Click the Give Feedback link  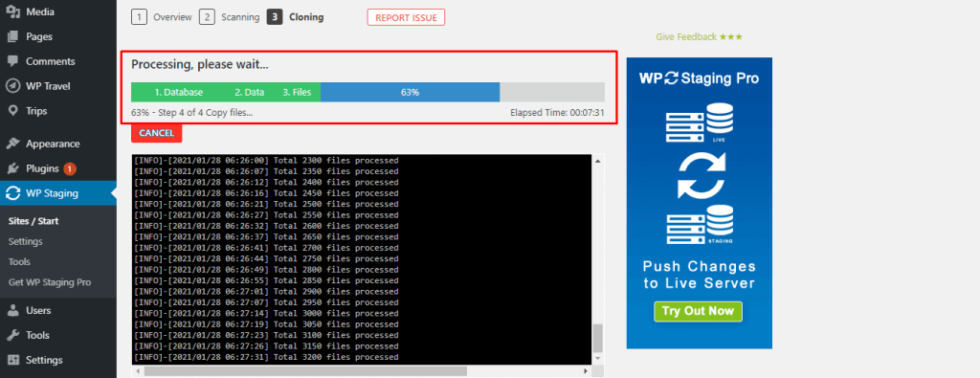[x=700, y=37]
